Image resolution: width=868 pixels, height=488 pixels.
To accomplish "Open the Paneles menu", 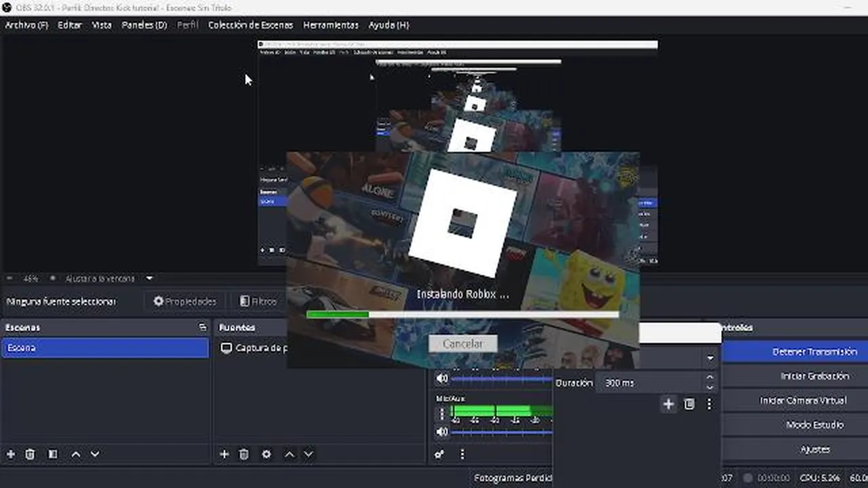I will click(x=144, y=25).
